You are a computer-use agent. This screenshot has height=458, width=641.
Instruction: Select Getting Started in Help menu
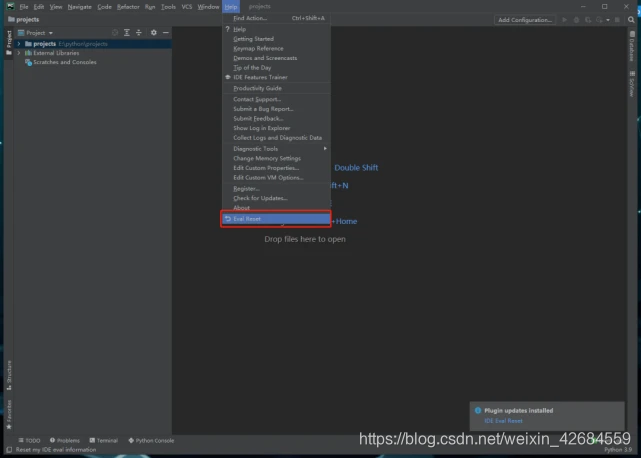(x=276, y=39)
